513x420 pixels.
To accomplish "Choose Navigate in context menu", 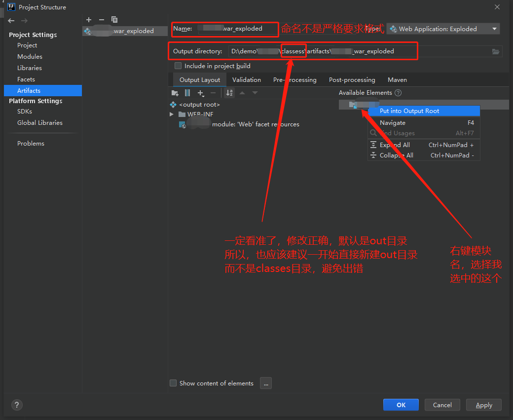I will [424, 123].
